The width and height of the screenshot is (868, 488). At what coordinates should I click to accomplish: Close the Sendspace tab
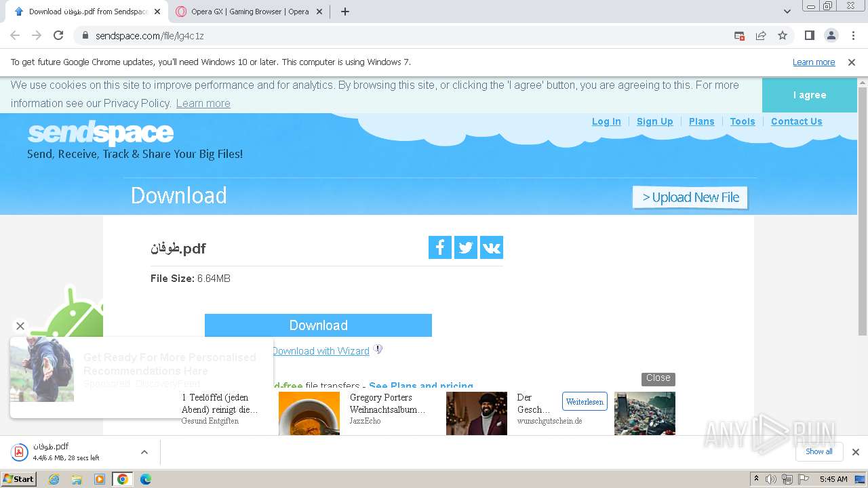coord(157,12)
